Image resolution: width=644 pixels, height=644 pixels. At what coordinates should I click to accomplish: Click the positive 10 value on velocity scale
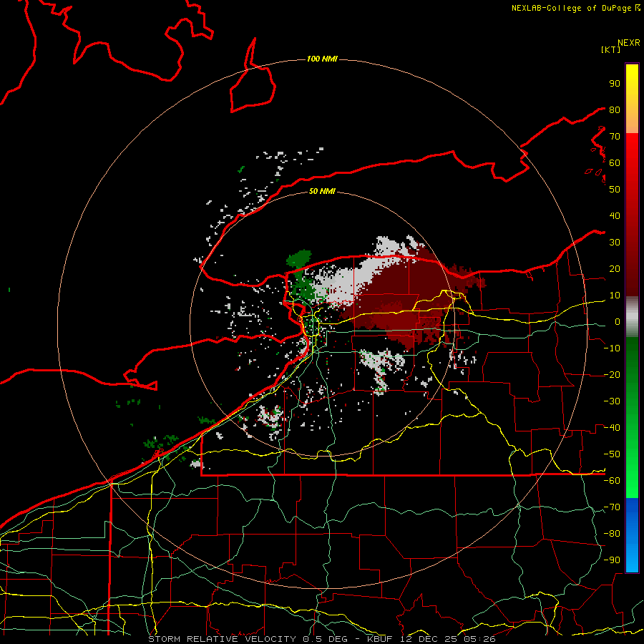click(x=615, y=296)
